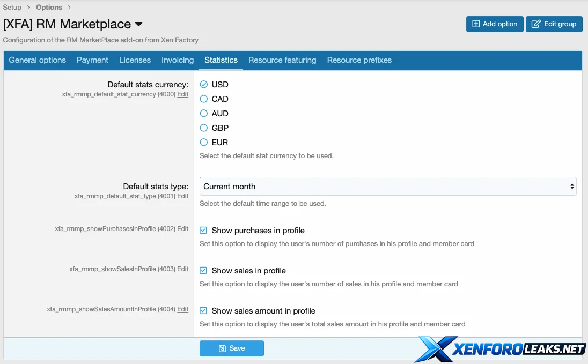Open the Resource featuring tab
This screenshot has width=588, height=364.
click(x=282, y=60)
